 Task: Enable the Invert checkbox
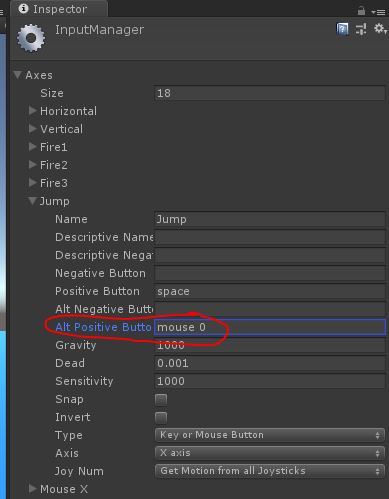[x=161, y=417]
